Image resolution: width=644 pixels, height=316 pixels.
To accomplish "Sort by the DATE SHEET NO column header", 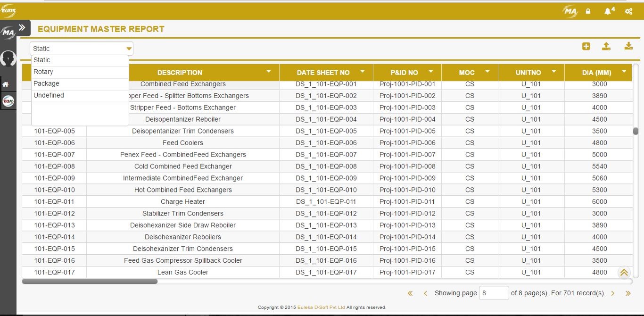I will pos(323,73).
